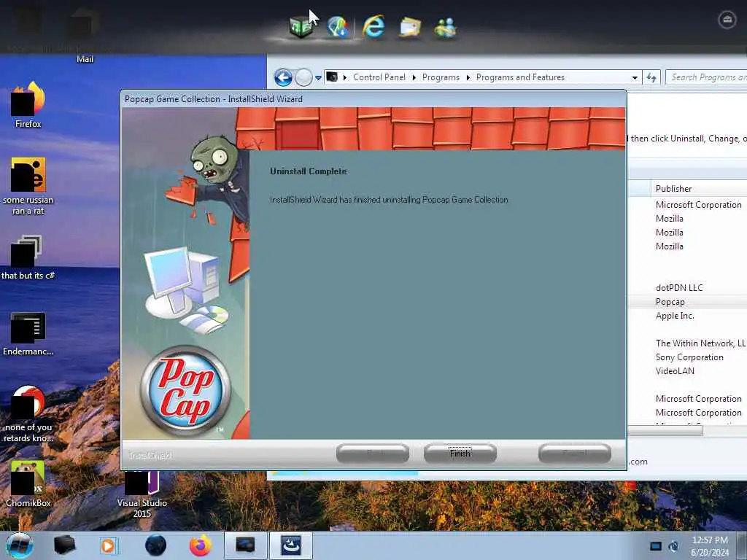Open the Firefox desktop shortcut
Image resolution: width=747 pixels, height=560 pixels.
click(28, 105)
